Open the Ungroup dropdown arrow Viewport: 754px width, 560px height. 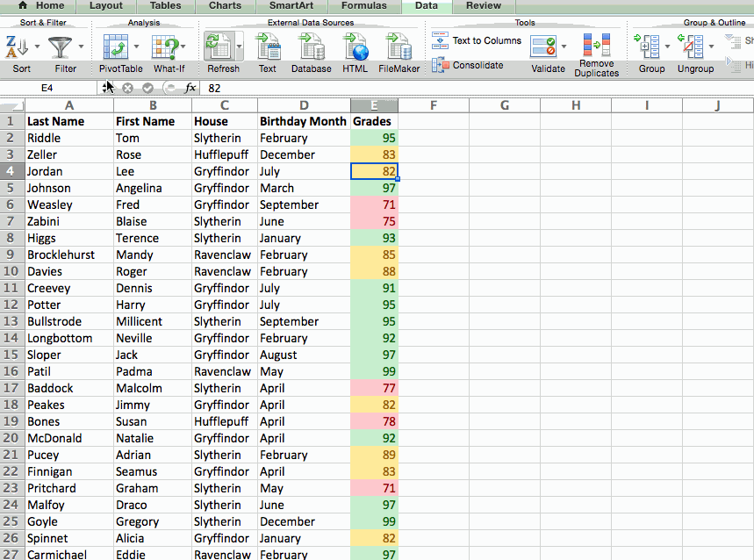pos(711,48)
